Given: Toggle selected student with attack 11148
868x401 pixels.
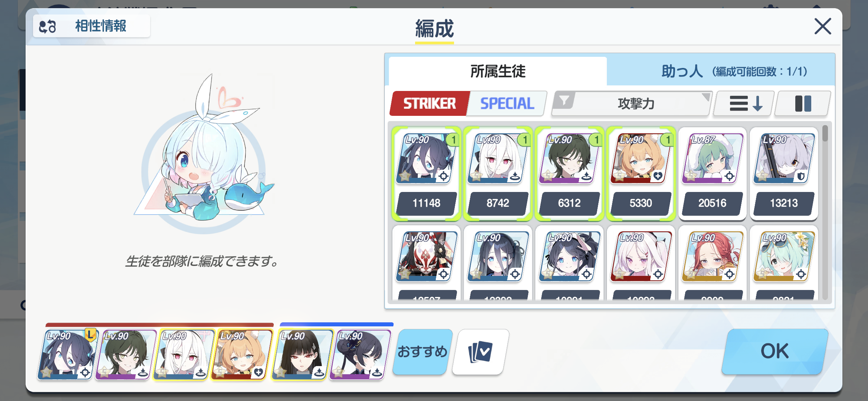Looking at the screenshot, I should (x=427, y=173).
